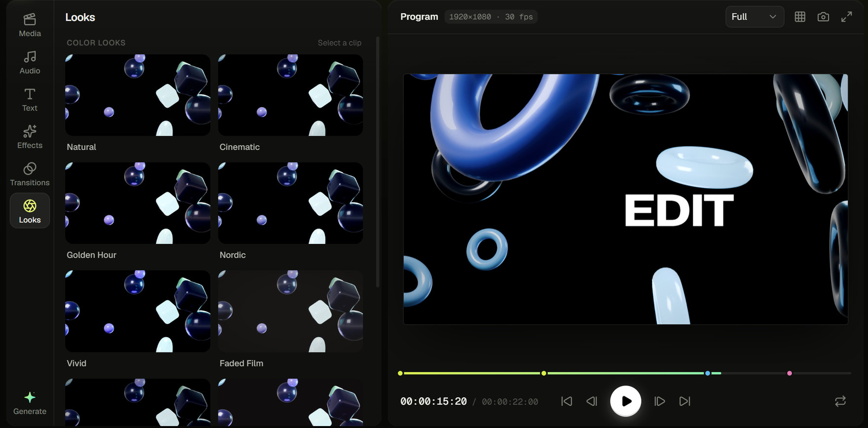Jump to the start of the timeline
This screenshot has width=868, height=428.
coord(567,401)
